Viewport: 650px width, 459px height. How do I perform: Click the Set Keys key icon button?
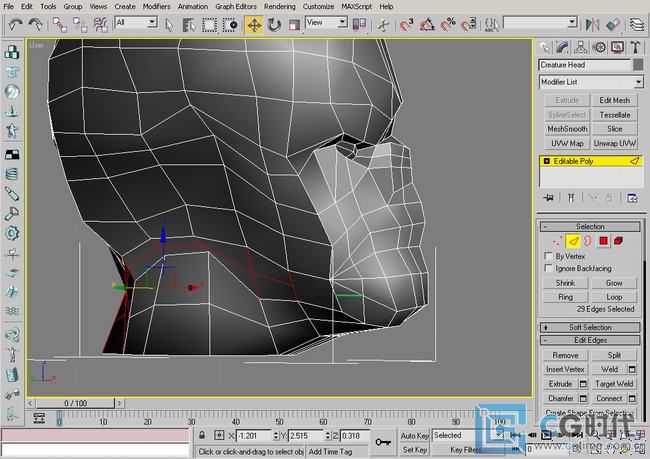383,442
